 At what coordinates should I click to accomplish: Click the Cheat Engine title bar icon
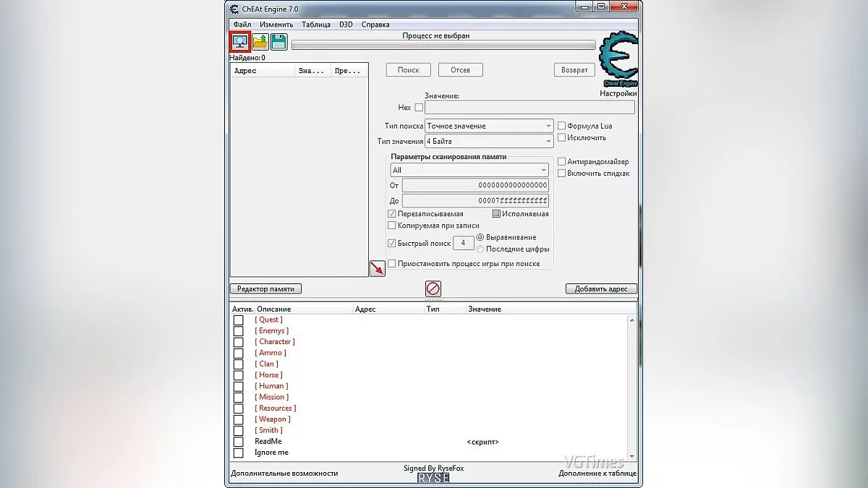pos(234,9)
